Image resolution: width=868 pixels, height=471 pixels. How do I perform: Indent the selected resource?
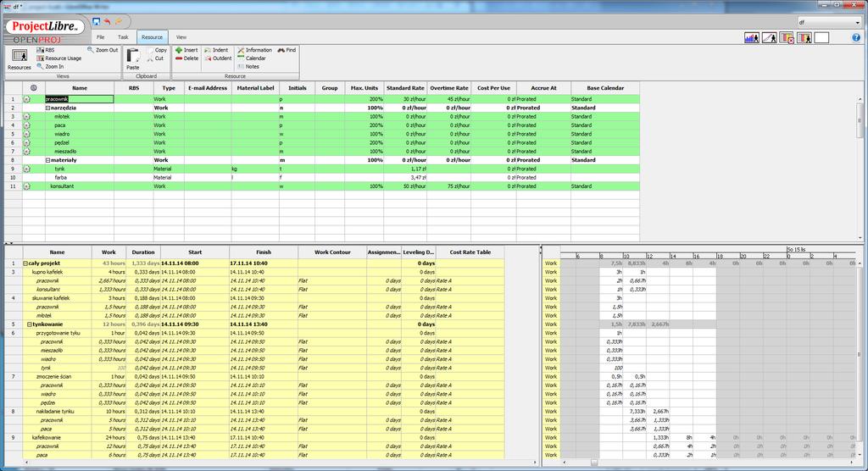point(216,50)
